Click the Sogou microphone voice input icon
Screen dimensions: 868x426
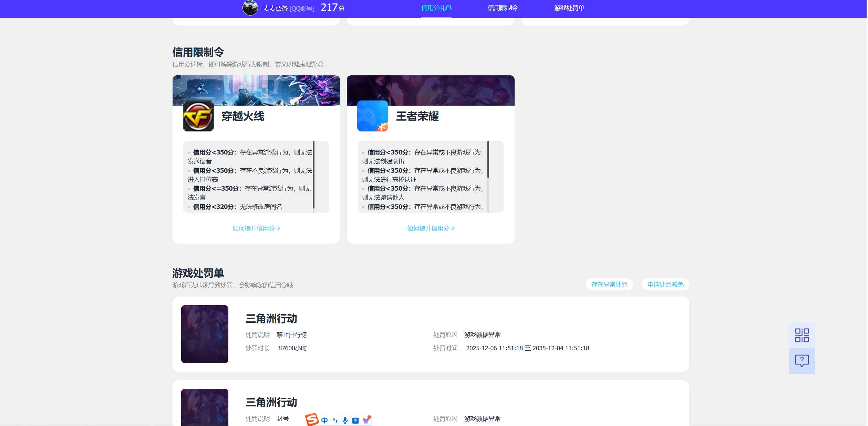[345, 420]
